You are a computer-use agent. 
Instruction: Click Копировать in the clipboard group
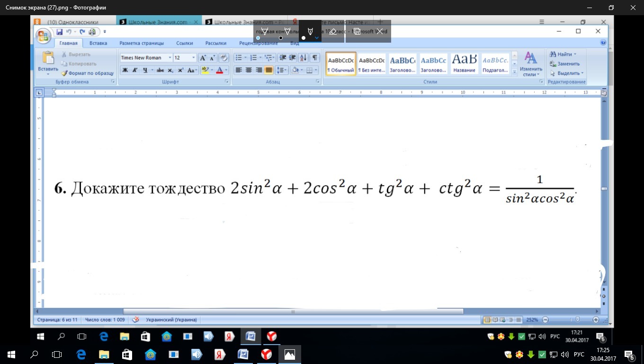(79, 64)
